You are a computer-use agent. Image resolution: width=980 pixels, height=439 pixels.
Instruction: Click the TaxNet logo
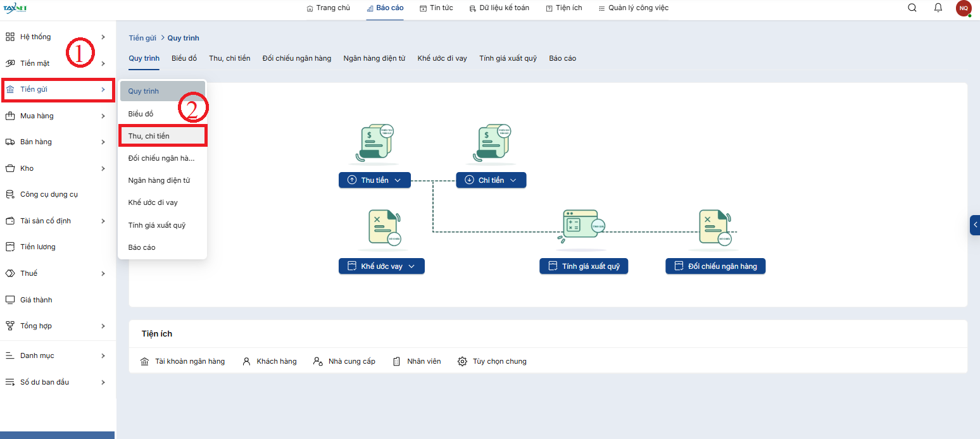coord(15,8)
